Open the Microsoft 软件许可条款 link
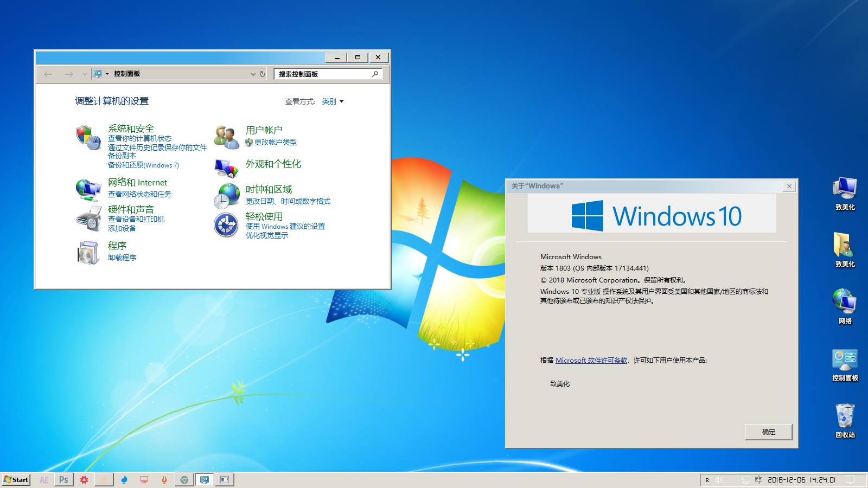This screenshot has width=868, height=488. tap(591, 360)
